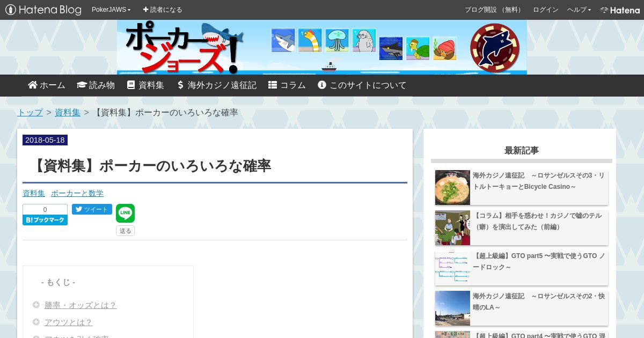Click the Hatena logo at top right
Viewport: 644px width, 338px height.
pos(620,10)
